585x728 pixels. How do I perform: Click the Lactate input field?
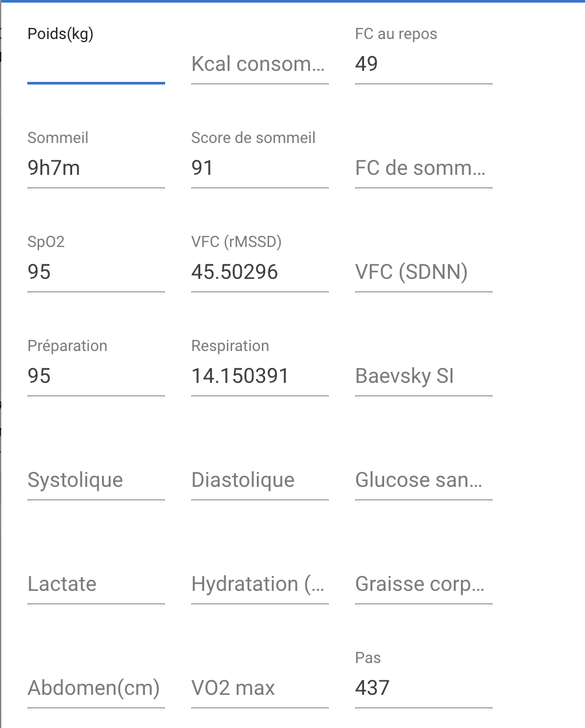96,584
